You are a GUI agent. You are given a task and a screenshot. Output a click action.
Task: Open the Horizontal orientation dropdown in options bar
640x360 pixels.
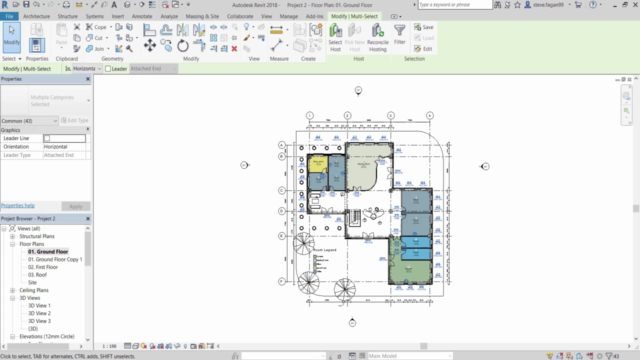tap(86, 69)
